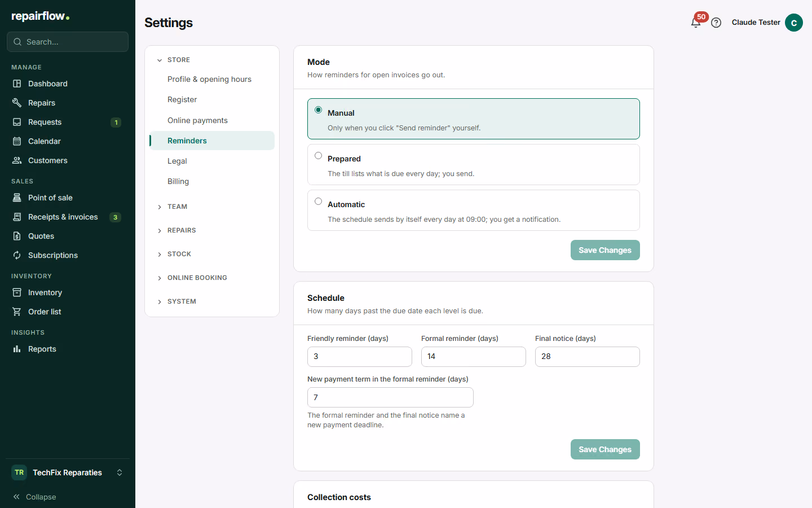This screenshot has width=812, height=508.
Task: Open the Register settings page
Action: click(212, 100)
